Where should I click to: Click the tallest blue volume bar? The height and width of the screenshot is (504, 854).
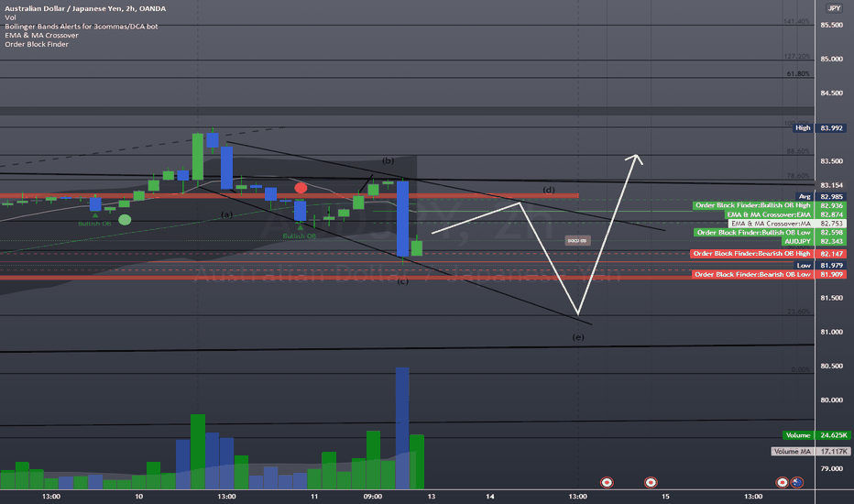(402, 428)
